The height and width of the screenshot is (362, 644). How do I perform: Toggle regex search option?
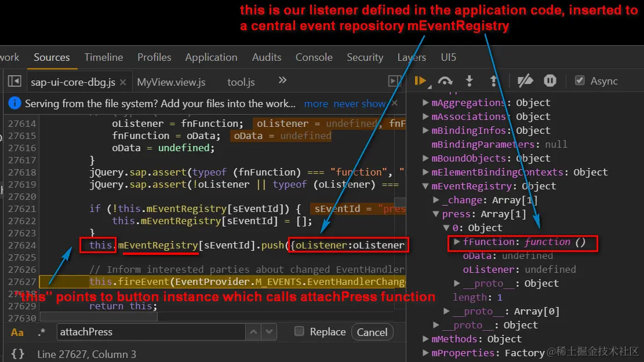click(41, 332)
